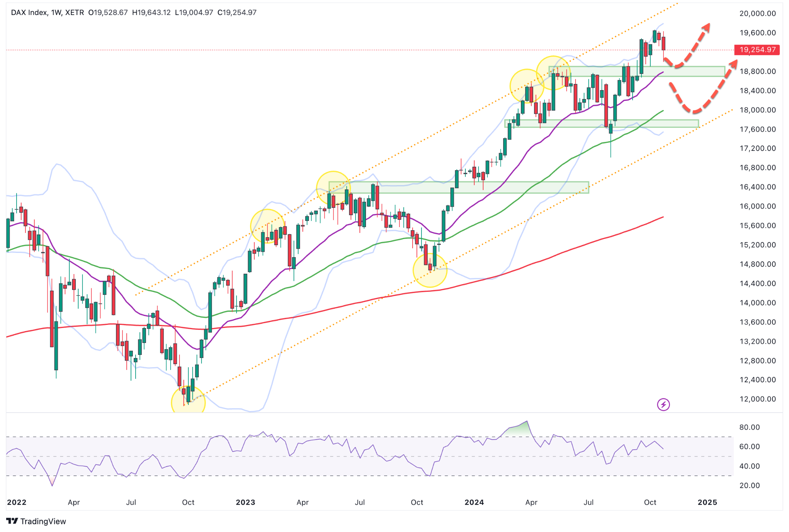Click the RSI 80.00 scale label
This screenshot has width=789, height=532.
pos(749,427)
